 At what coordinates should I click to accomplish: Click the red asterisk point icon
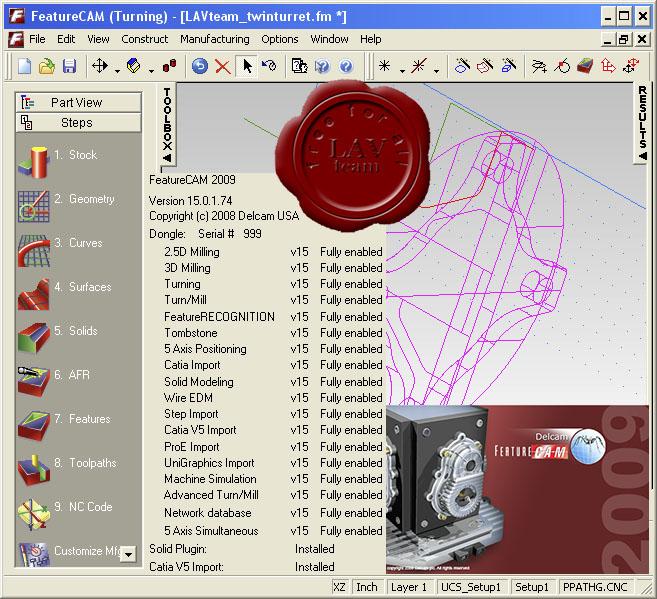pos(419,66)
